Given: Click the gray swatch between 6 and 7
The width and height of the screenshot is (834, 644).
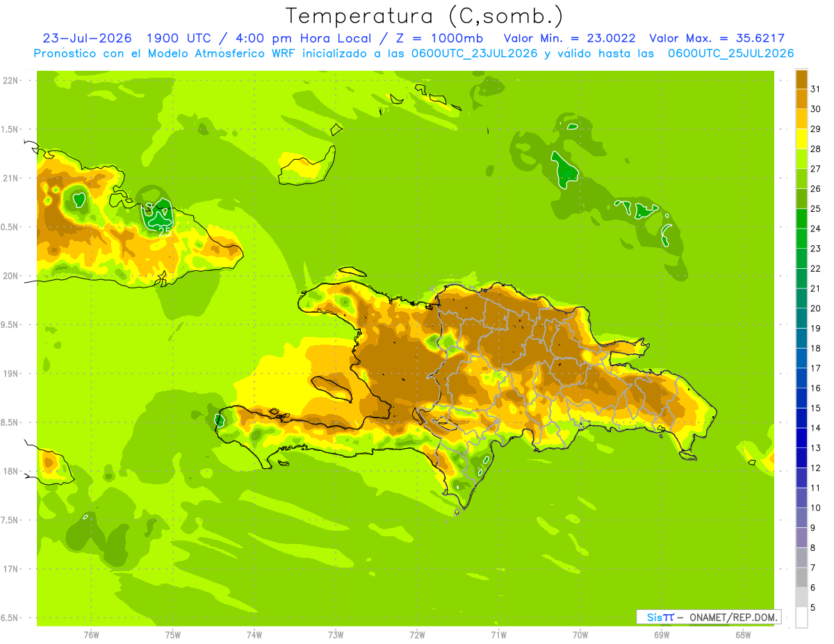Looking at the screenshot, I should point(801,577).
